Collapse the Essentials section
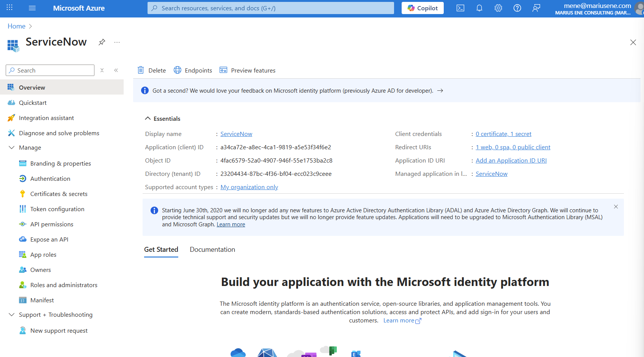The height and width of the screenshot is (357, 644). click(148, 118)
